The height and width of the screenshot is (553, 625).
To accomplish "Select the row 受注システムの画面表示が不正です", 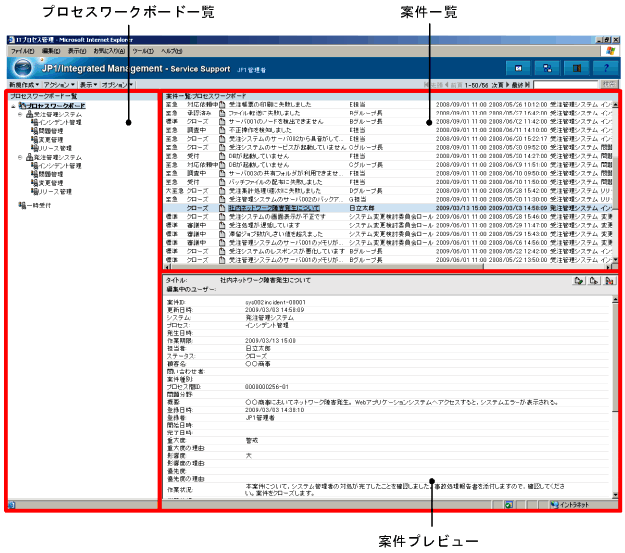I will pyautogui.click(x=388, y=217).
